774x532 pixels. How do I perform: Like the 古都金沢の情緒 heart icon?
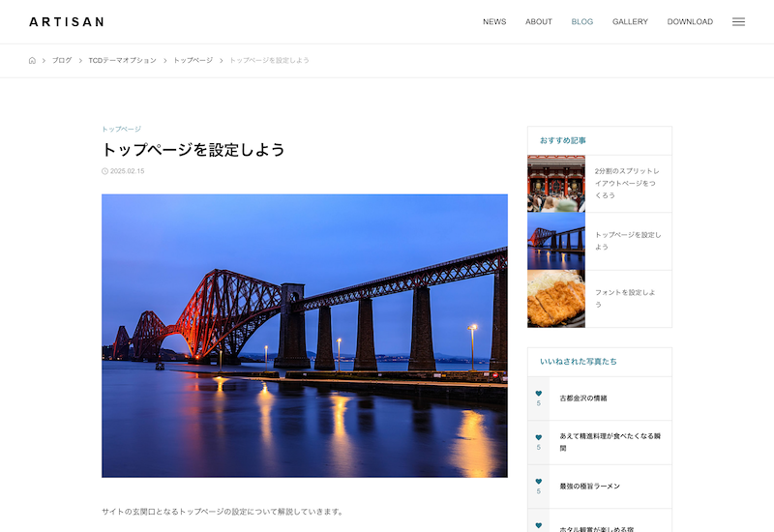[539, 394]
